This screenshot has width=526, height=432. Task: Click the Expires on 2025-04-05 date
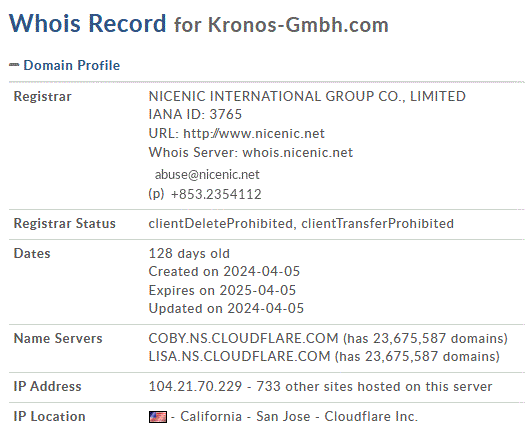pyautogui.click(x=222, y=290)
